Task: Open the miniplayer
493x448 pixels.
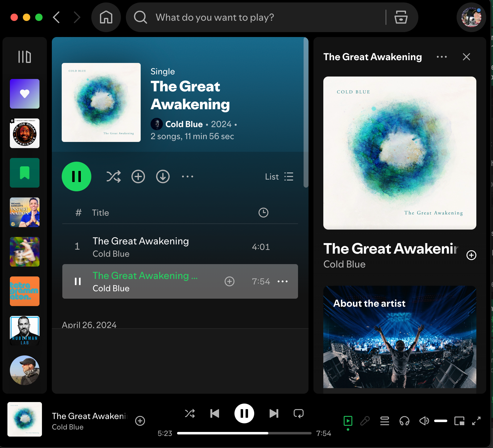Action: tap(459, 421)
